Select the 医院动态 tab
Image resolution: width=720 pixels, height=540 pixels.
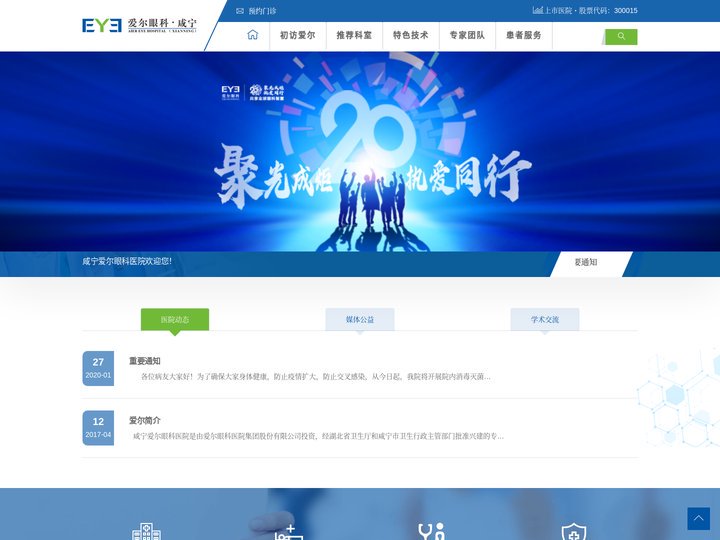pos(175,320)
